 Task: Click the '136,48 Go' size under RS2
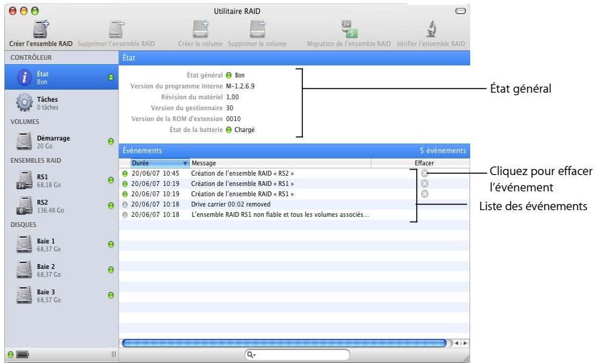pos(50,210)
